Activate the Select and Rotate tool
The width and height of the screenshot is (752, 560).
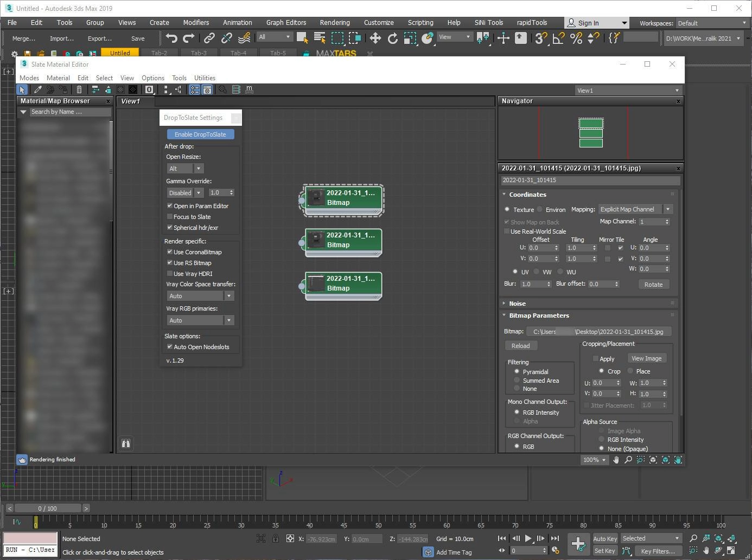tap(393, 38)
